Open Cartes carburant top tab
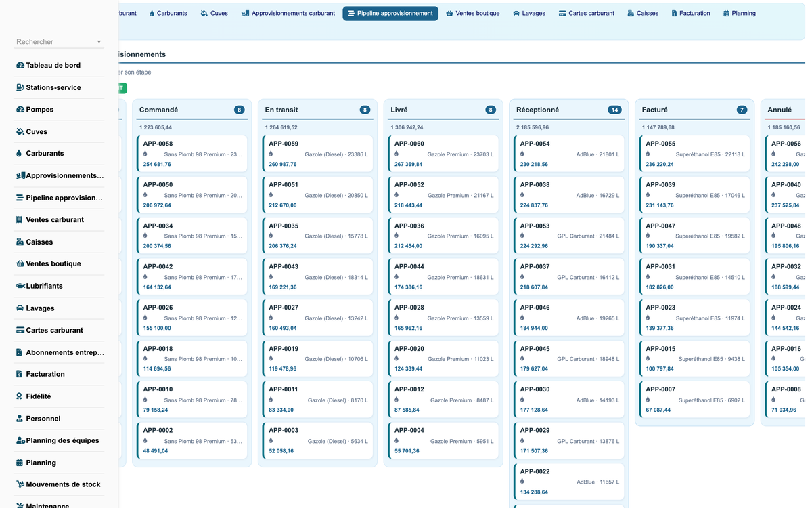The image size is (812, 508). tap(587, 14)
